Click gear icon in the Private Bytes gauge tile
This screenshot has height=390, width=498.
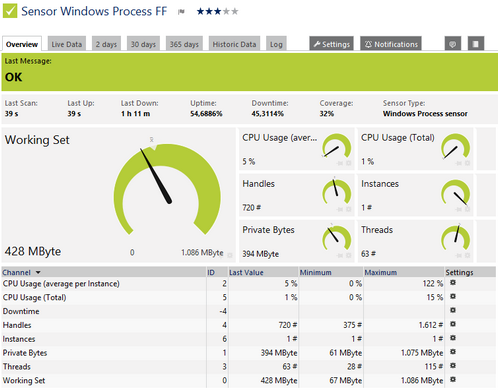pos(348,255)
